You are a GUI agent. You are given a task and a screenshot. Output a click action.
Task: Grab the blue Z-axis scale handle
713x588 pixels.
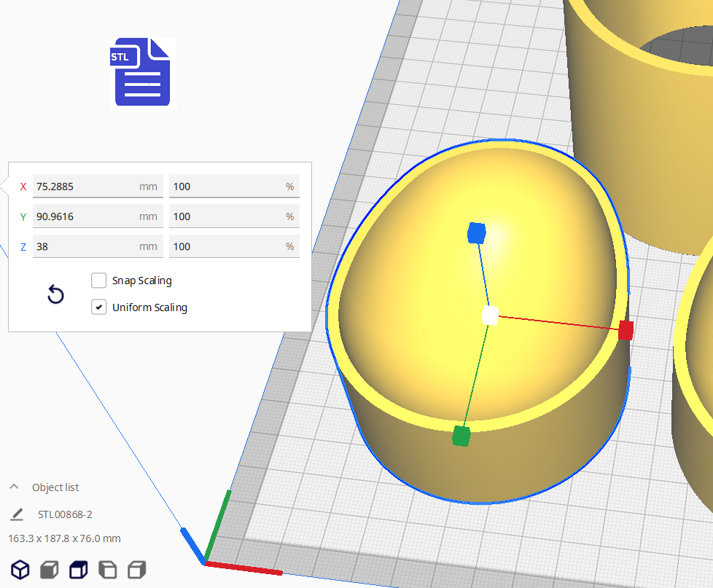pos(476,233)
